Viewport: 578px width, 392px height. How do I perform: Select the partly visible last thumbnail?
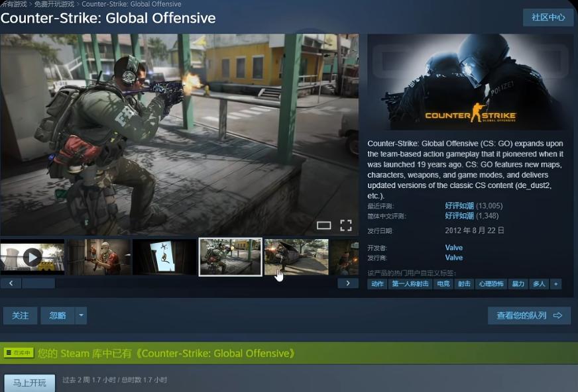pyautogui.click(x=344, y=257)
